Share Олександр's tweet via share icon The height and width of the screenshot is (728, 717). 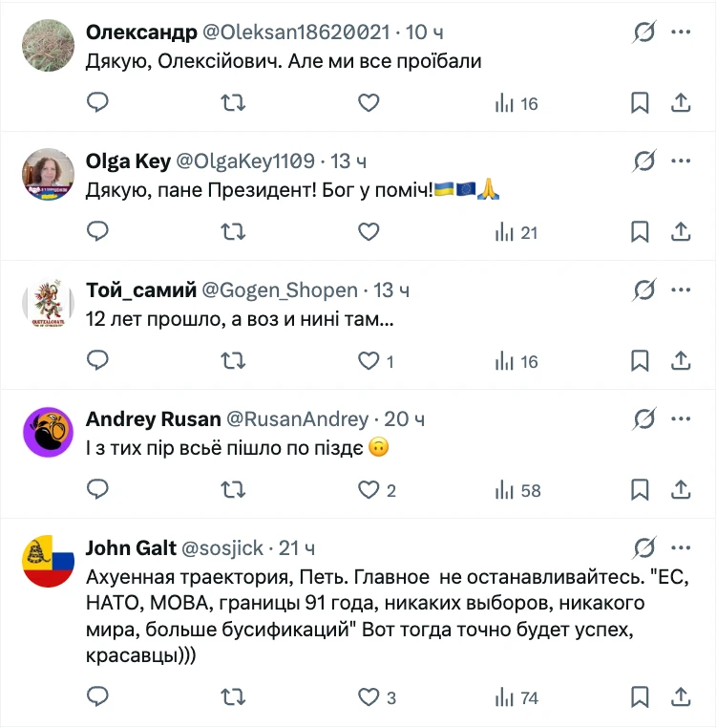[681, 102]
